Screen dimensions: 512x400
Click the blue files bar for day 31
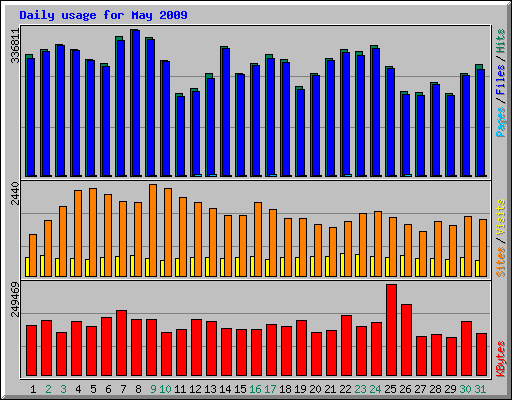click(481, 123)
